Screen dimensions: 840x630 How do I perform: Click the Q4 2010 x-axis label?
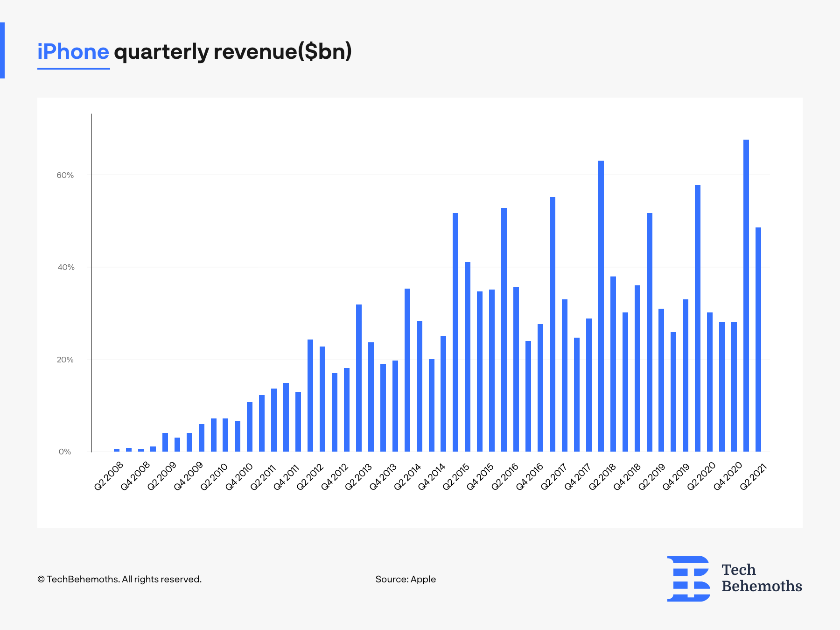239,476
